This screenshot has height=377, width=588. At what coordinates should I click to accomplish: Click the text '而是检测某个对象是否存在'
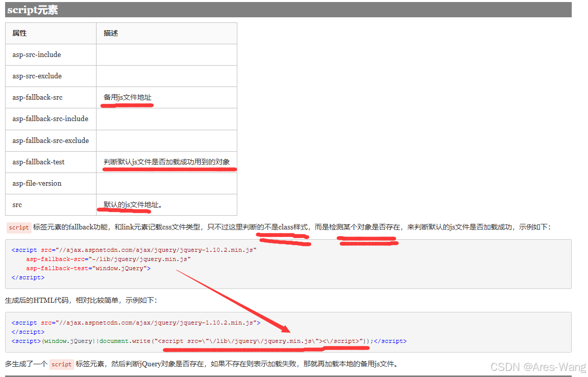pyautogui.click(x=357, y=227)
